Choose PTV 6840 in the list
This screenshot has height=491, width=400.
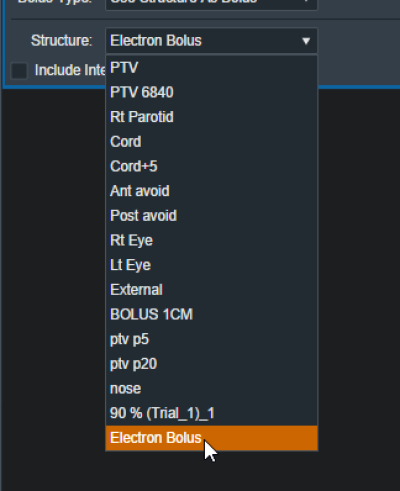pyautogui.click(x=212, y=92)
